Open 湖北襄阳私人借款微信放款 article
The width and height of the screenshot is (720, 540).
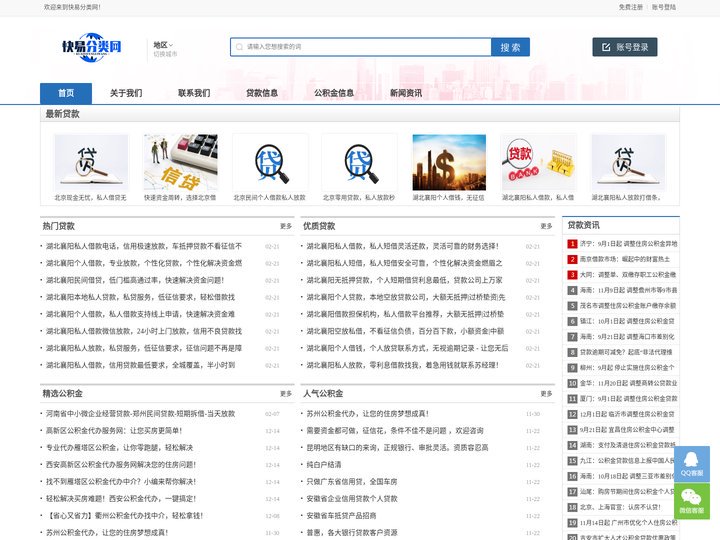tap(144, 331)
